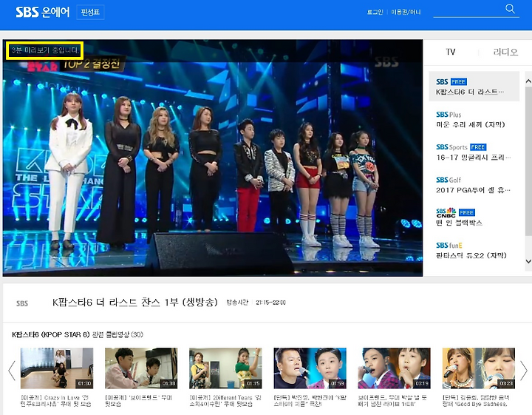Image resolution: width=532 pixels, height=415 pixels.
Task: Select SBS Golf 2017 PGA투어 channel
Action: tap(474, 185)
